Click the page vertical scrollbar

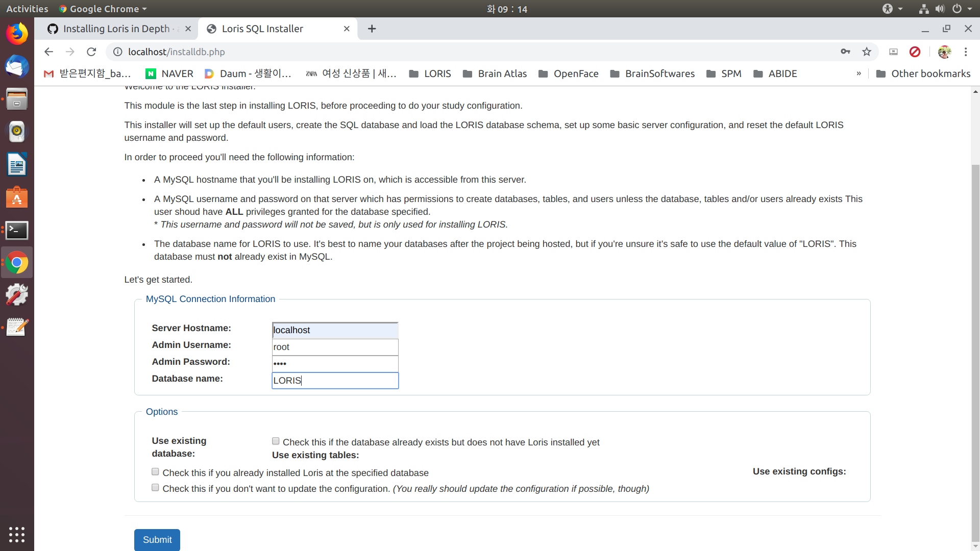tap(975, 352)
